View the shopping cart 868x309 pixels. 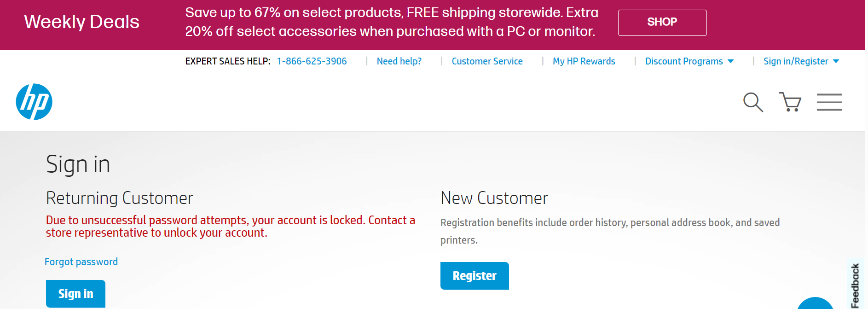pos(790,102)
